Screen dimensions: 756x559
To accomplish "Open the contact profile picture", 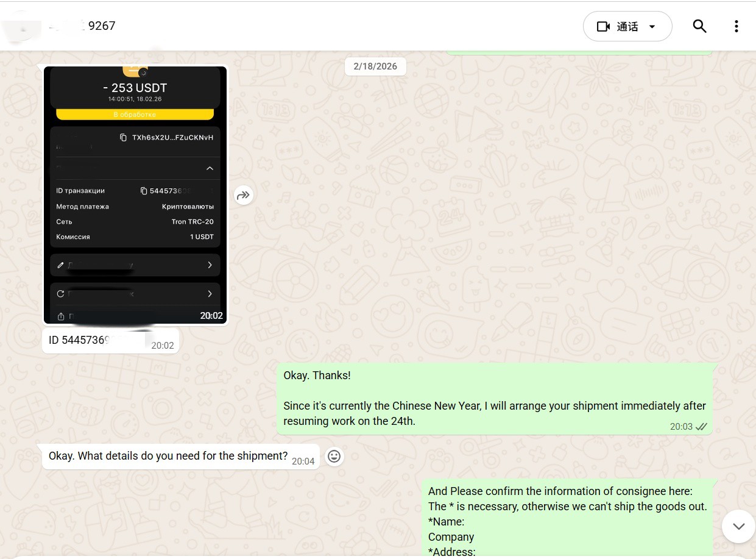I will [21, 26].
